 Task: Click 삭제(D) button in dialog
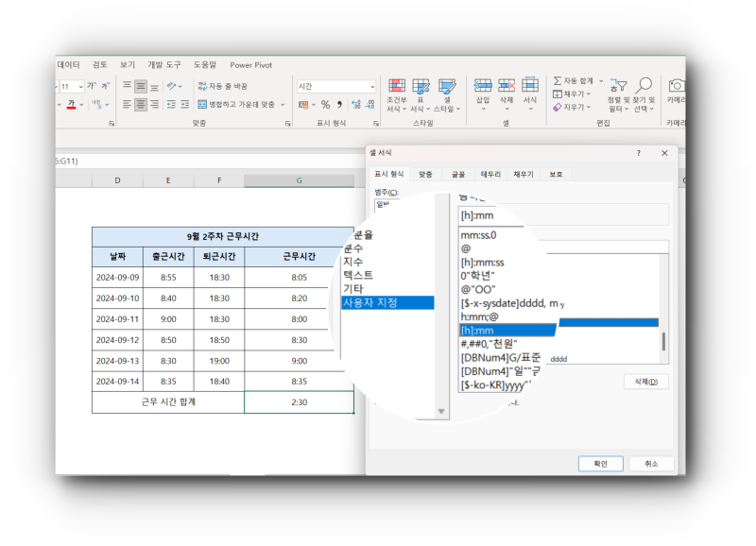[646, 382]
